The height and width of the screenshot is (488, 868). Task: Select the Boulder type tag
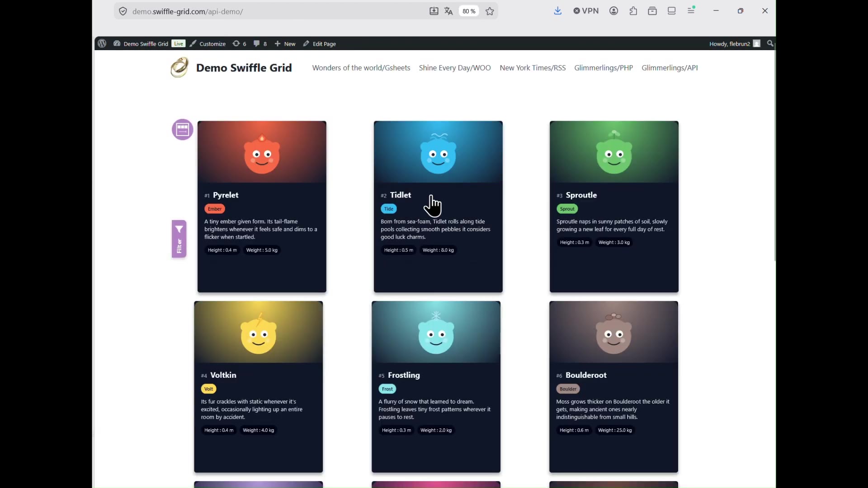coord(568,389)
